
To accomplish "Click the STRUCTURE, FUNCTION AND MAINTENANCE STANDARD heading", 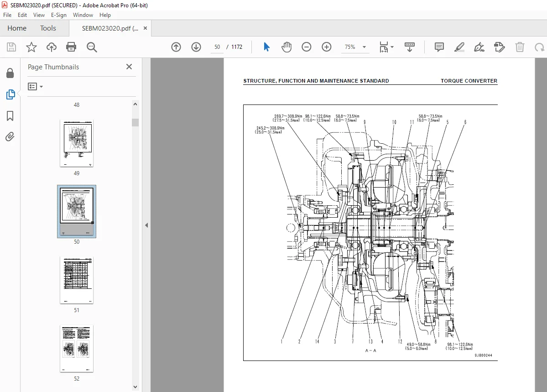I will click(x=316, y=81).
